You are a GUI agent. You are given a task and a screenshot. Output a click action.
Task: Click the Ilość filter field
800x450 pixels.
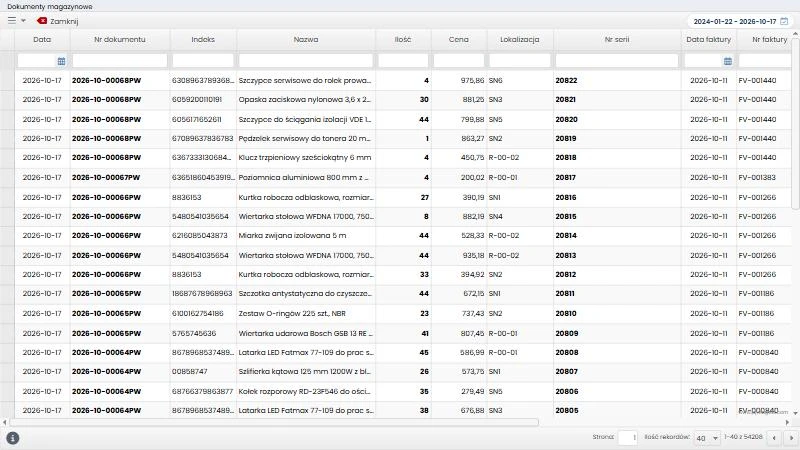[x=403, y=61]
